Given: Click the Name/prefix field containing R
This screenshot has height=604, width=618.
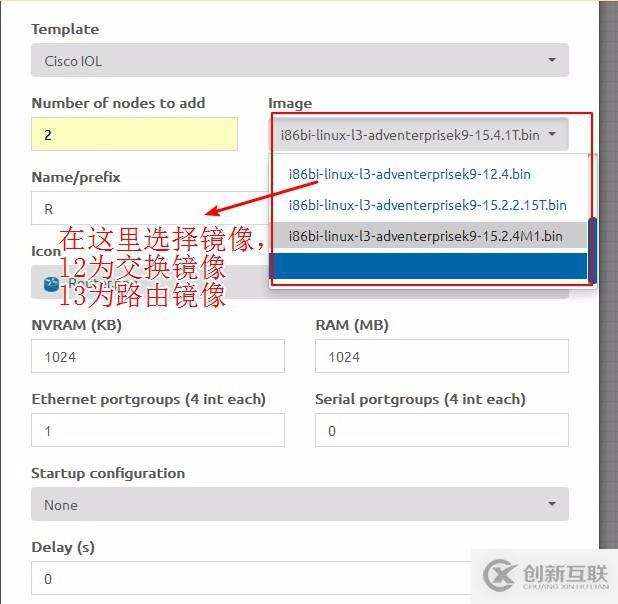Looking at the screenshot, I should 150,208.
